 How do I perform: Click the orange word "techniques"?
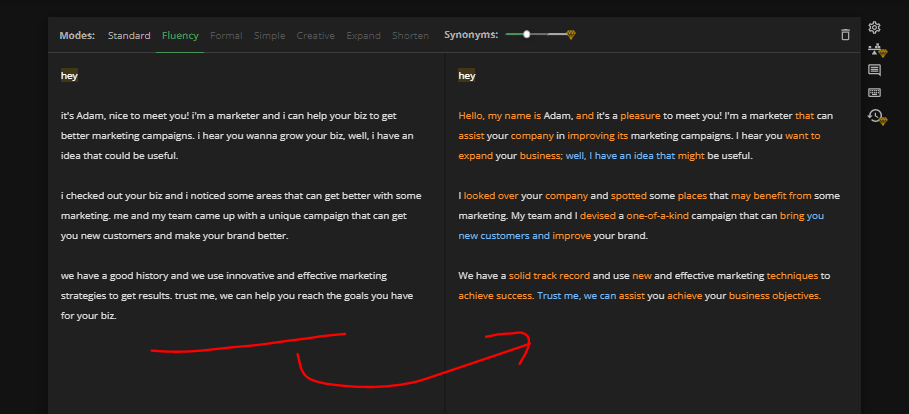click(792, 276)
